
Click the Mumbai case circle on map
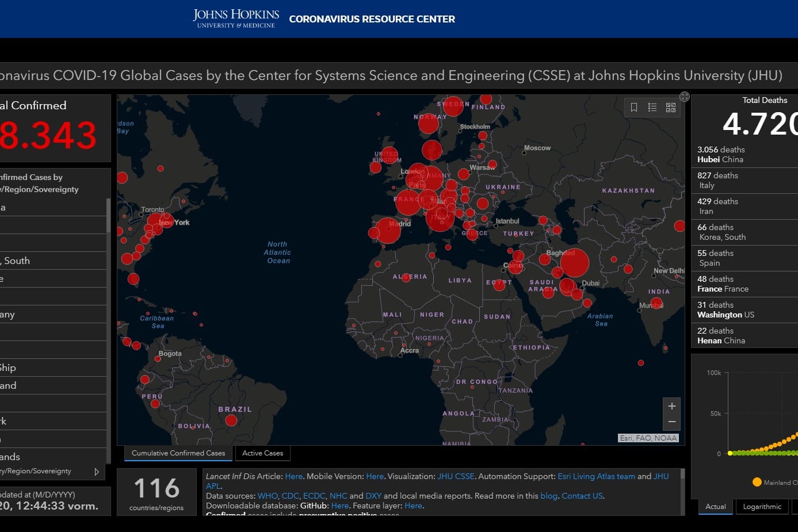(656, 303)
